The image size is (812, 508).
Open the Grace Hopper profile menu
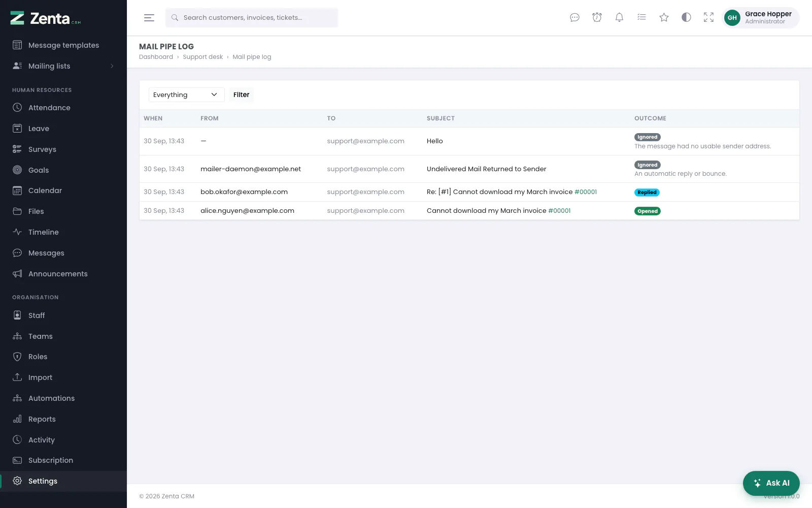[x=760, y=18]
